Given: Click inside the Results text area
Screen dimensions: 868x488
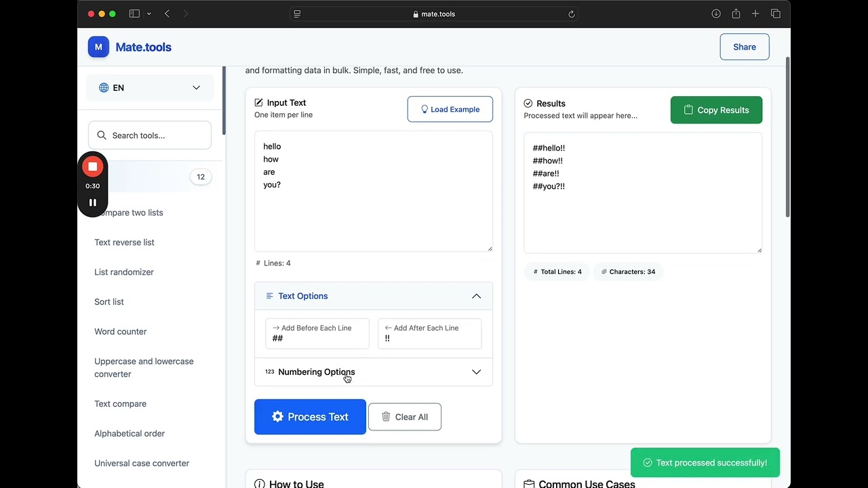Looking at the screenshot, I should click(643, 193).
